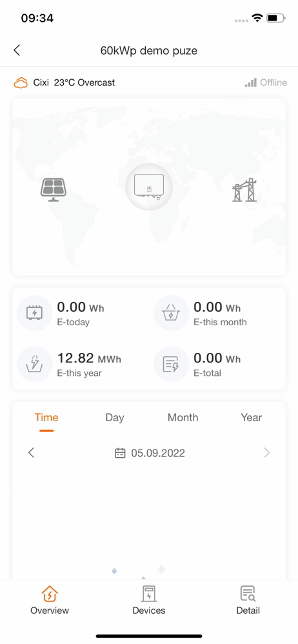Go to next date with right chevron
Image resolution: width=298 pixels, height=644 pixels.
click(267, 453)
